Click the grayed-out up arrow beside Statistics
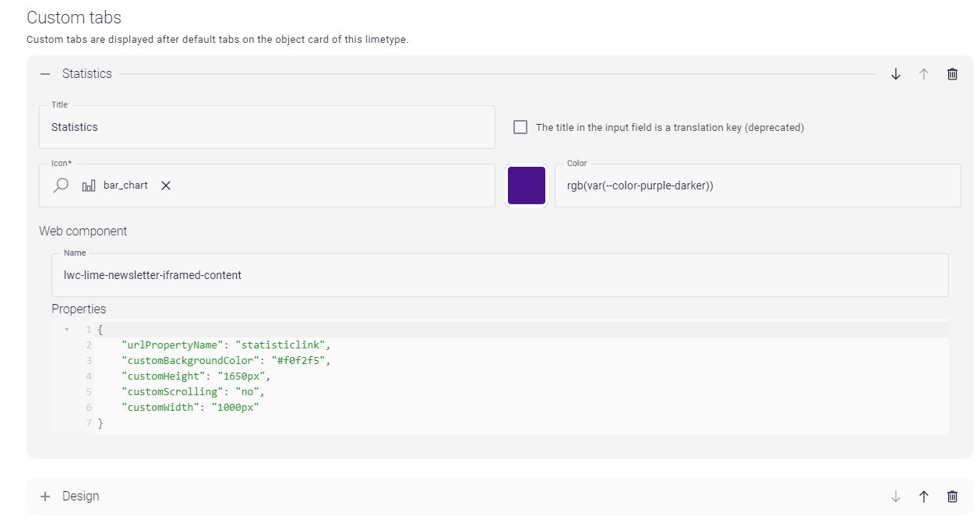 [923, 73]
